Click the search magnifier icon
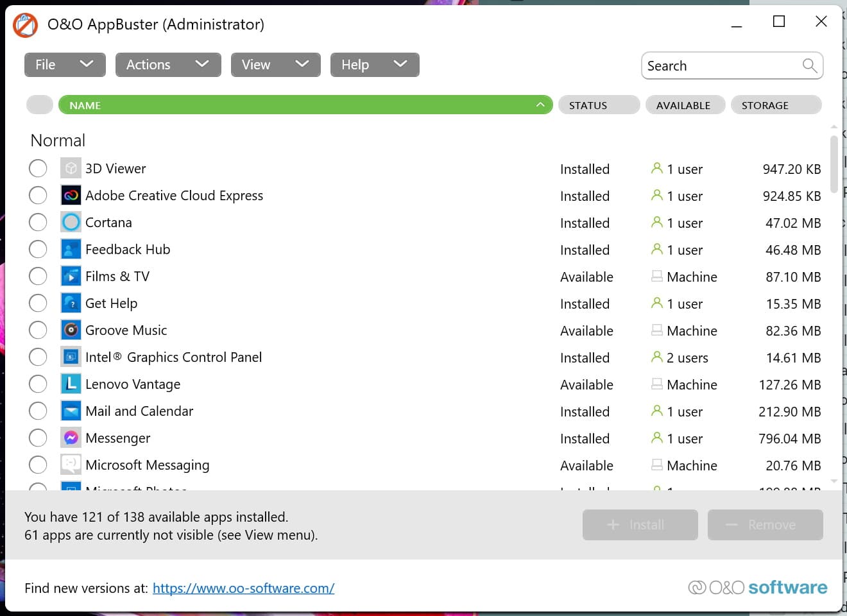The width and height of the screenshot is (847, 616). pos(809,65)
